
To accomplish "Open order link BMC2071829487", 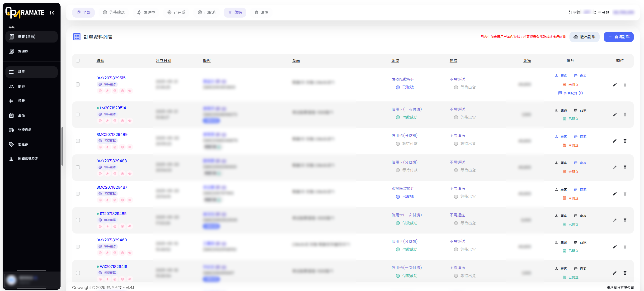I will 112,187.
